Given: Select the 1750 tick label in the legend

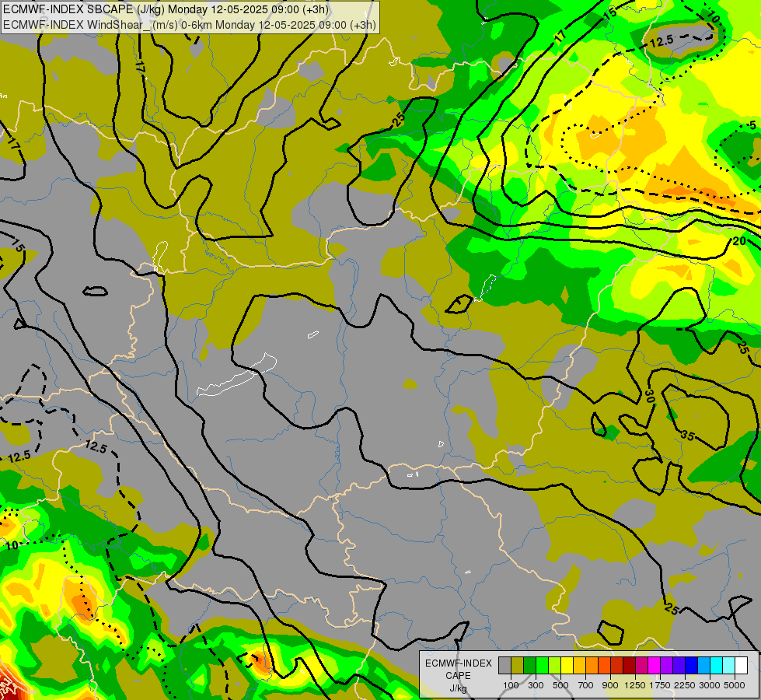Looking at the screenshot, I should [660, 685].
